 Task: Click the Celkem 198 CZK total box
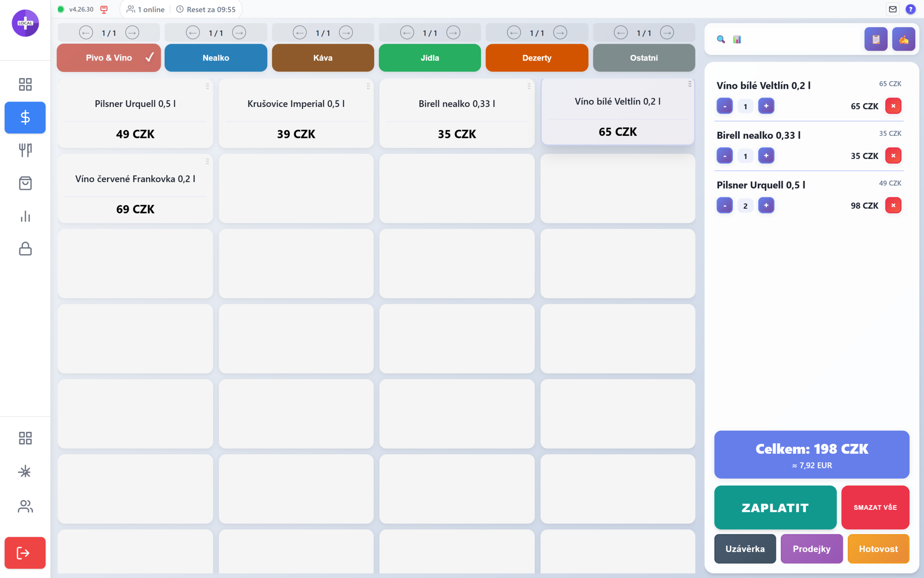pyautogui.click(x=812, y=454)
